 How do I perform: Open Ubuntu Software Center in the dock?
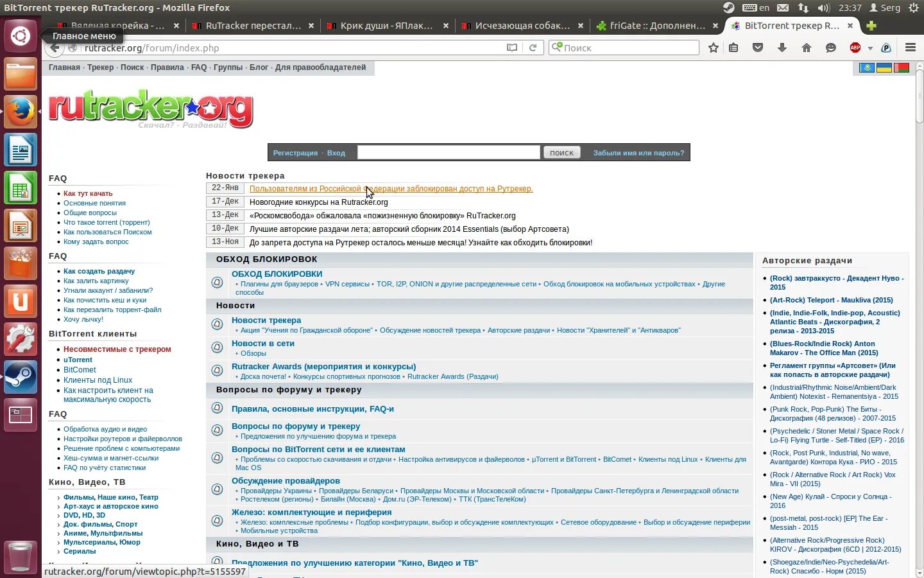tap(21, 265)
